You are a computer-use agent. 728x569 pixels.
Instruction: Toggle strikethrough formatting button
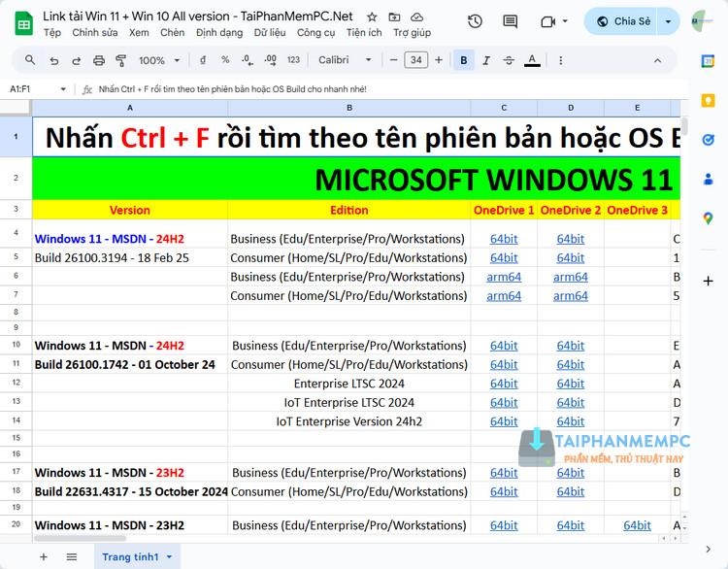click(509, 60)
